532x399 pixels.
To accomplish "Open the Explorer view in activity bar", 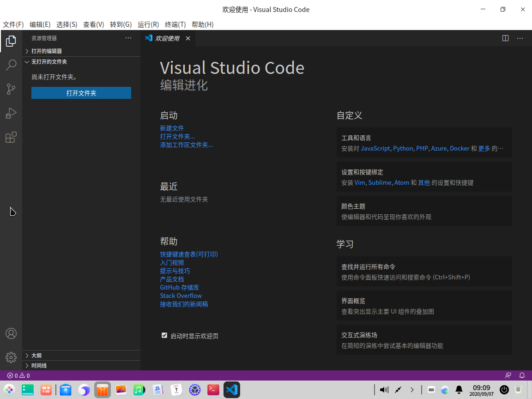I will click(11, 41).
